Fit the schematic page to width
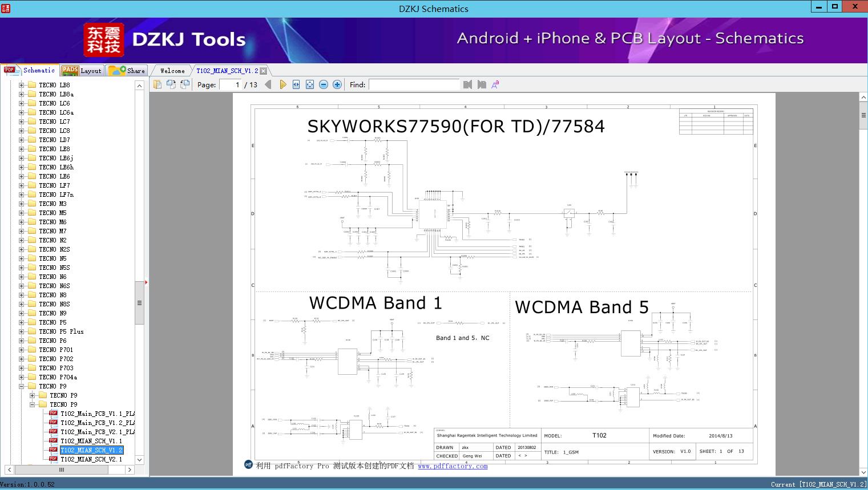 click(296, 84)
